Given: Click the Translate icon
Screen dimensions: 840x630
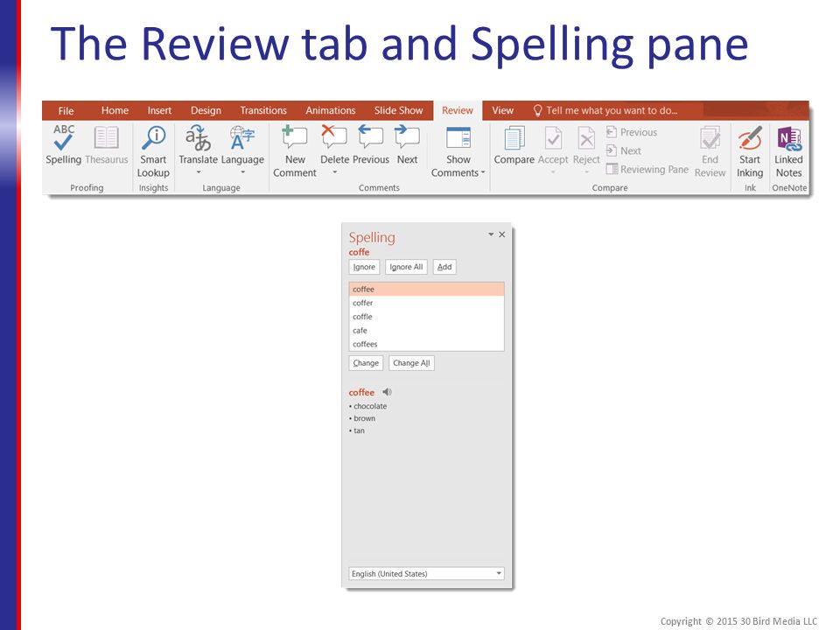Looking at the screenshot, I should [x=198, y=137].
